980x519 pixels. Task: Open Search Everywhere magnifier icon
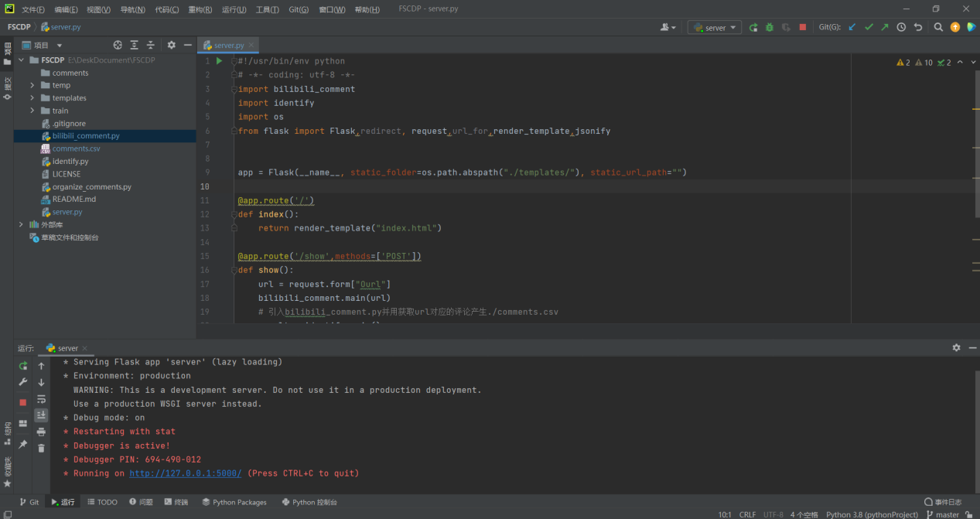pyautogui.click(x=938, y=27)
